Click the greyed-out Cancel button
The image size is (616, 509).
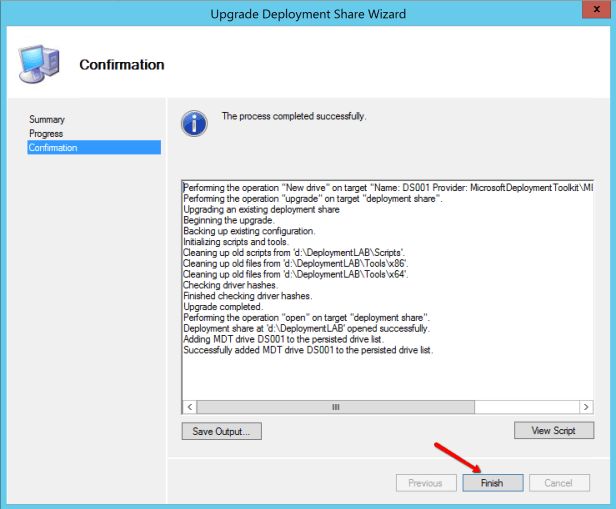(x=559, y=483)
